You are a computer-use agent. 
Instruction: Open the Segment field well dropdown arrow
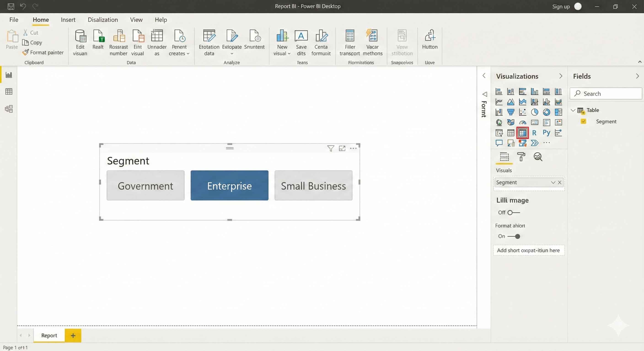[x=553, y=182]
